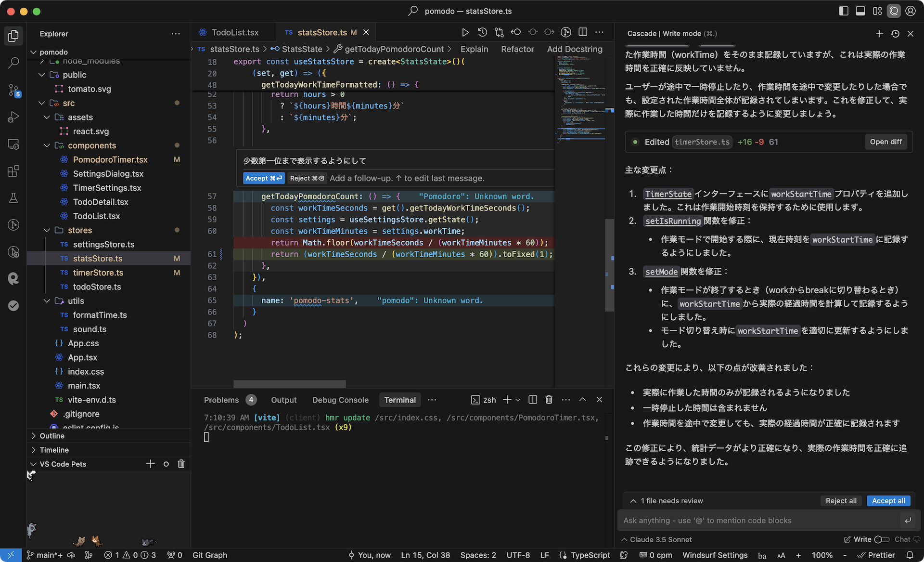Kill the terminal using the trash icon
This screenshot has height=562, width=924.
click(549, 400)
